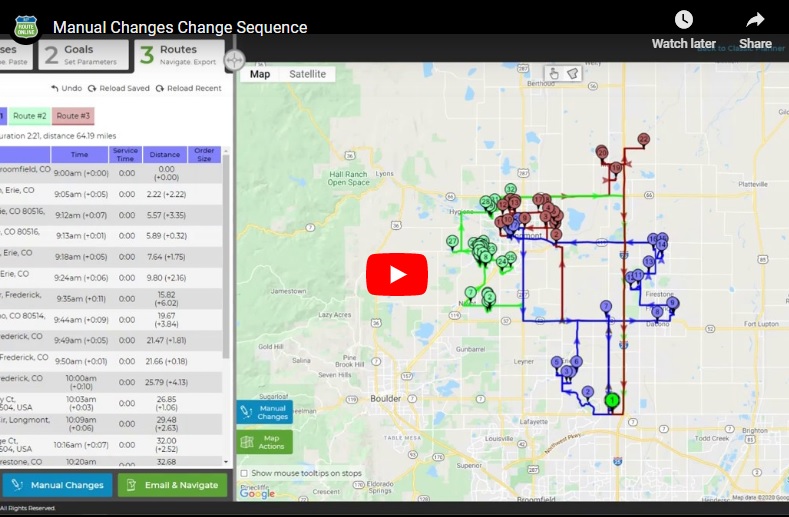Click blue stop marker 6 on the map
789x517 pixels.
click(577, 361)
